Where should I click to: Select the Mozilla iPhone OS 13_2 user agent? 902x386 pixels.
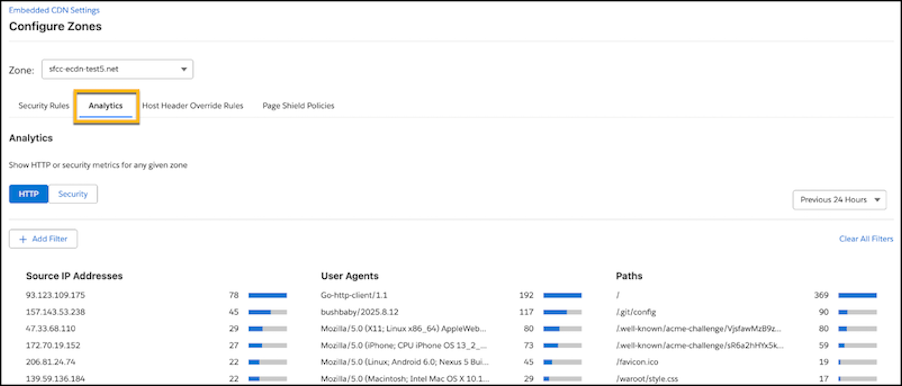click(x=404, y=345)
